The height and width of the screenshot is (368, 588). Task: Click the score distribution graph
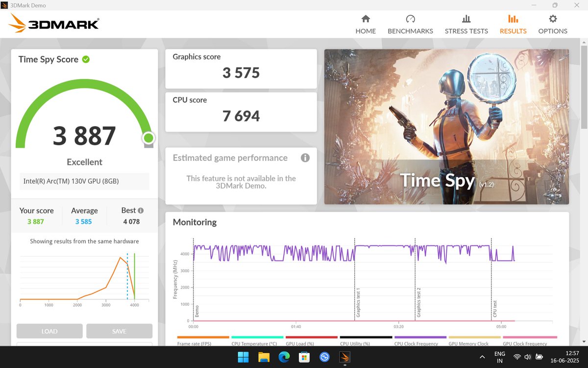pos(84,279)
